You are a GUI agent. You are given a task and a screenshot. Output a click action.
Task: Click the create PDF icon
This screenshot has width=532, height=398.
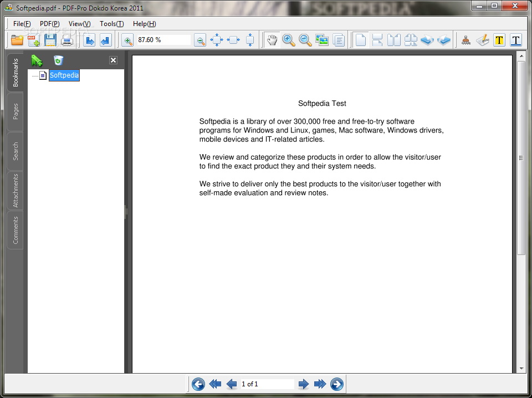[33, 40]
